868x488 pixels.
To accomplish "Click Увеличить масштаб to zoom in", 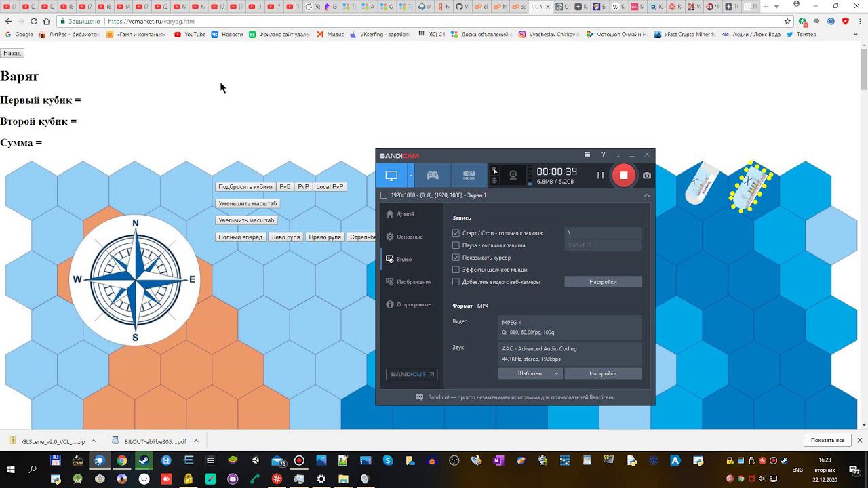I will pyautogui.click(x=247, y=220).
